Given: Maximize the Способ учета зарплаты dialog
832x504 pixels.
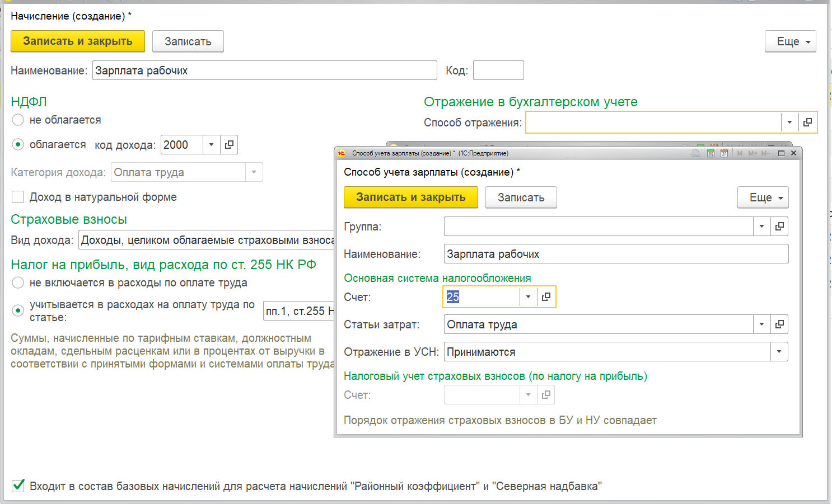Looking at the screenshot, I should pos(781,153).
